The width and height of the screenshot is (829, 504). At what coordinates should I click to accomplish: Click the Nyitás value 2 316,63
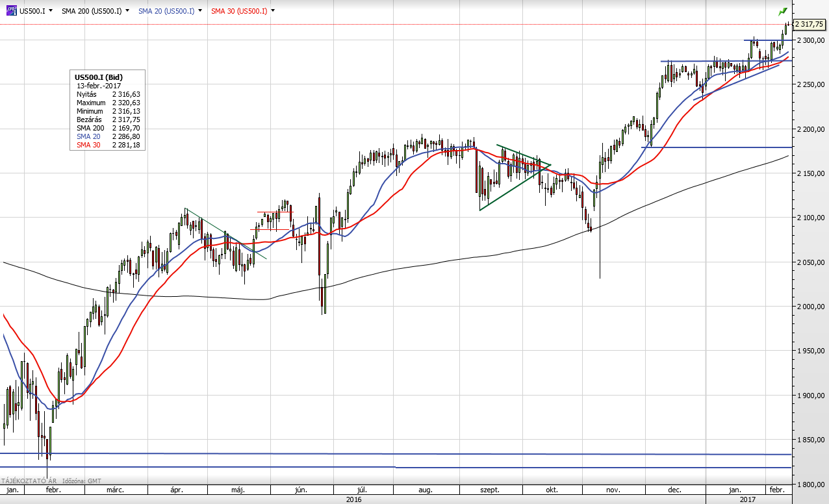click(127, 94)
